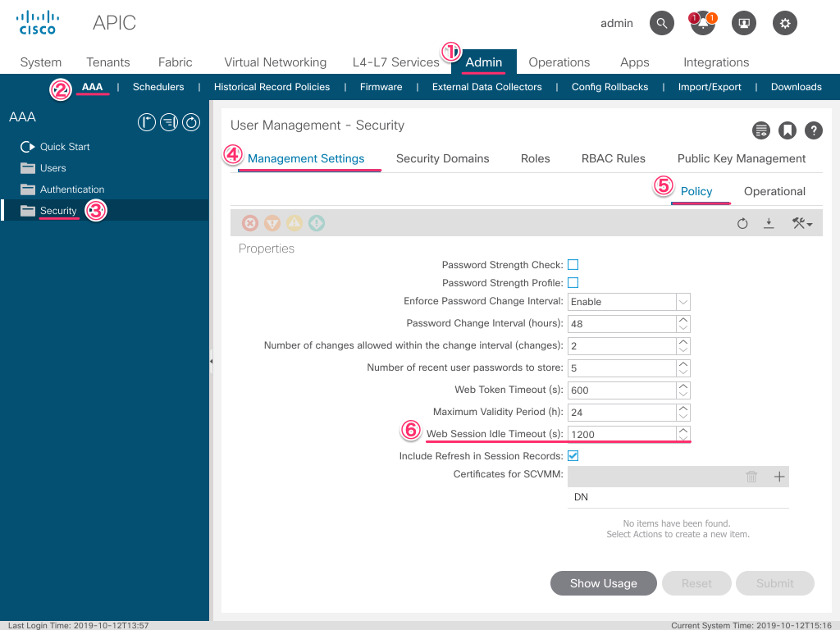Open the tools actions menu
This screenshot has width=840, height=630.
click(x=802, y=223)
